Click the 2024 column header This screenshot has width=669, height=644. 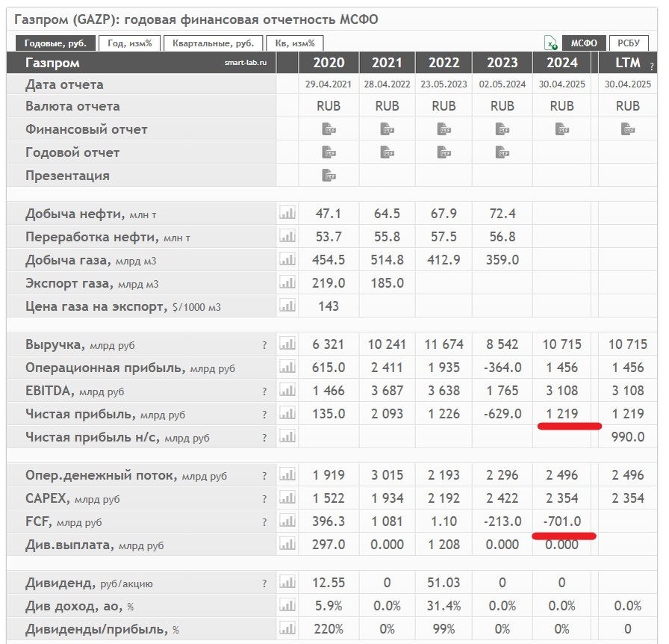point(562,63)
